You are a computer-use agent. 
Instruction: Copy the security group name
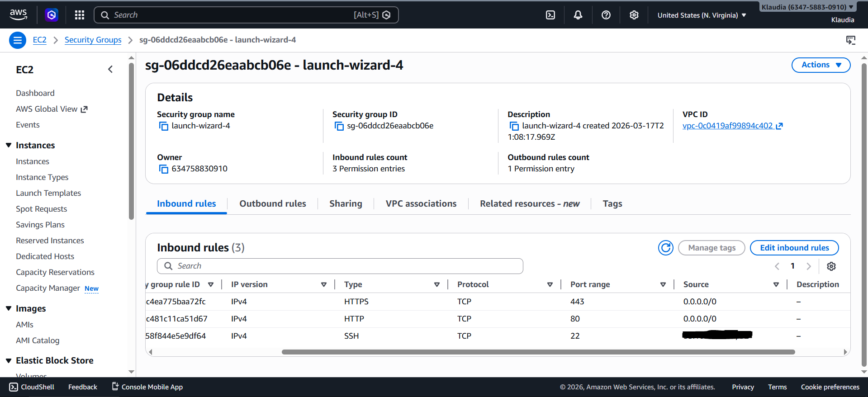coord(163,126)
